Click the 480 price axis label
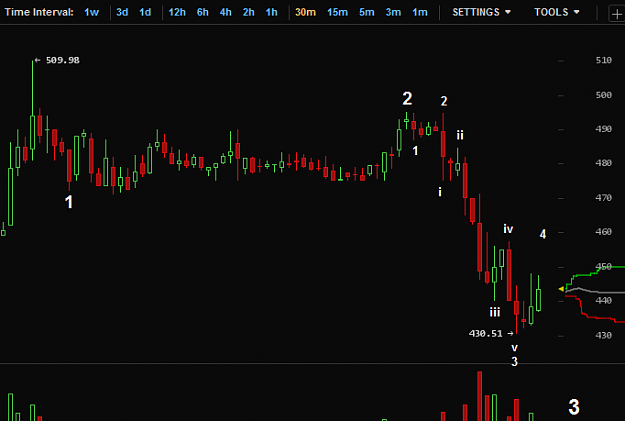The width and height of the screenshot is (625, 421). point(603,163)
